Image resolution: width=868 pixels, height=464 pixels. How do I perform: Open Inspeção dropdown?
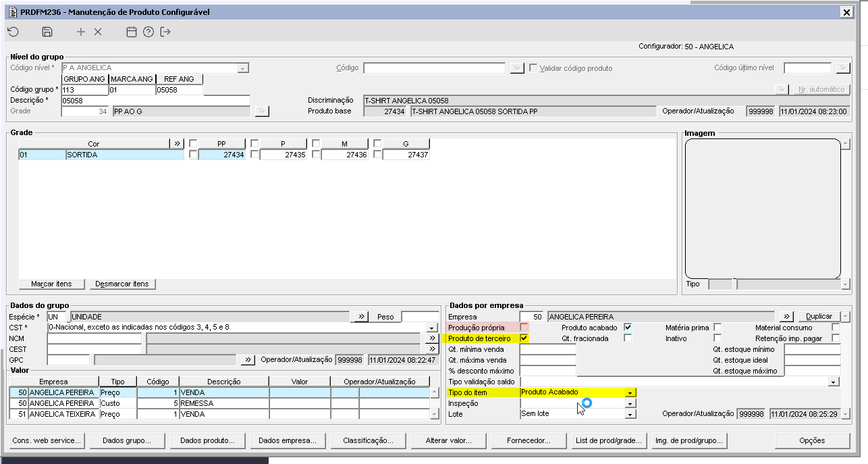[630, 403]
